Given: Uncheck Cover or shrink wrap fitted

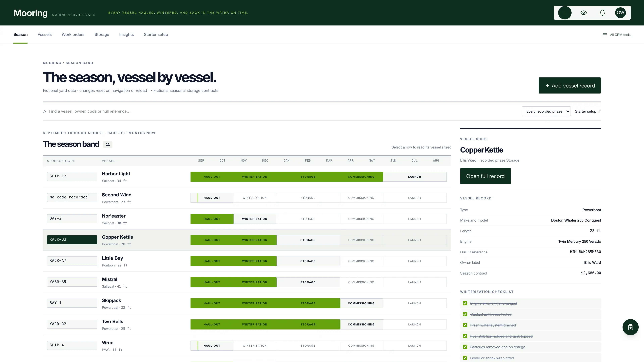Looking at the screenshot, I should 465,358.
